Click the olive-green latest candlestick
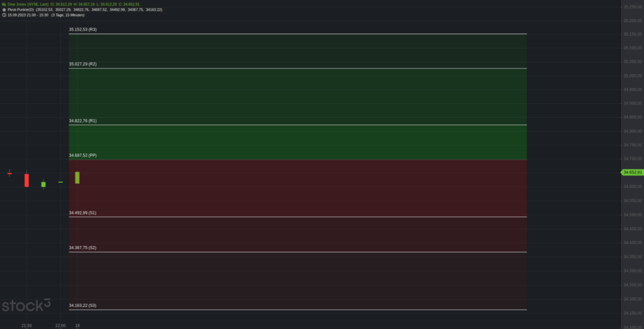The height and width of the screenshot is (329, 644). 77,177
